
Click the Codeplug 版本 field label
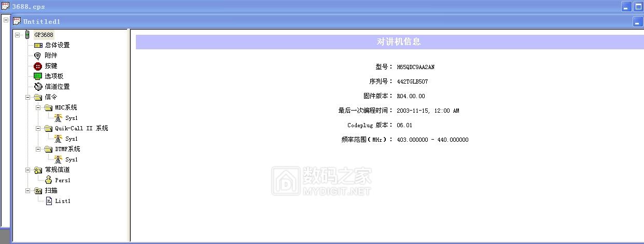370,125
